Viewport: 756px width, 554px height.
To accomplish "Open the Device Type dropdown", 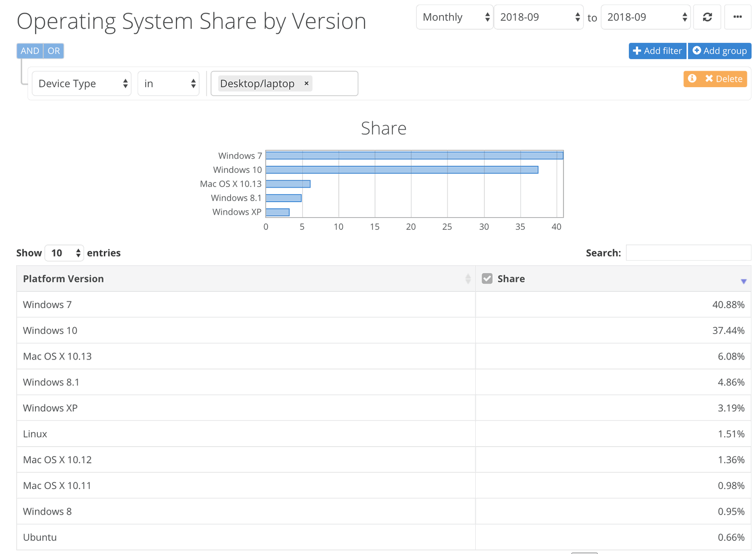I will [81, 83].
